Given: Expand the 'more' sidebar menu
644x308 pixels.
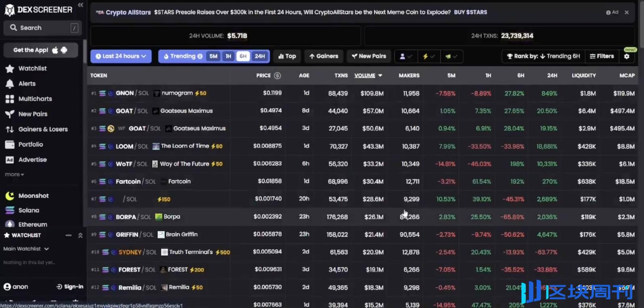Looking at the screenshot, I should pyautogui.click(x=15, y=175).
